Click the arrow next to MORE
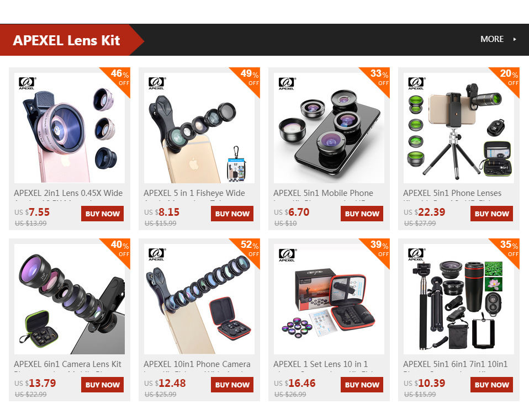 coord(515,39)
